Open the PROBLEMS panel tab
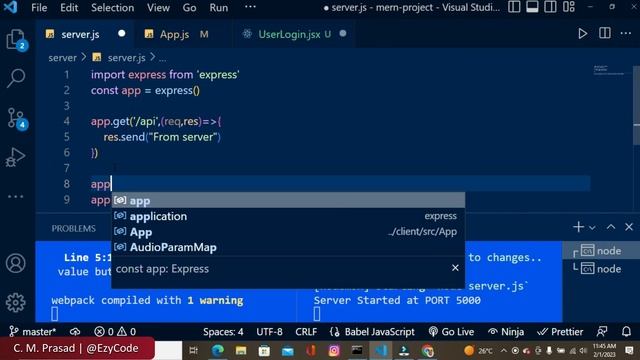The image size is (640, 360). point(73,228)
